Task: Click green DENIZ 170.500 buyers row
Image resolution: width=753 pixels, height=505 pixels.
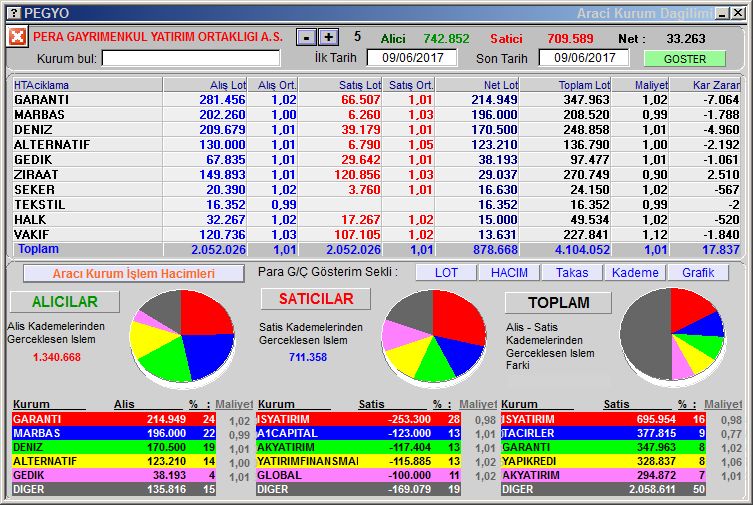Action: point(114,447)
